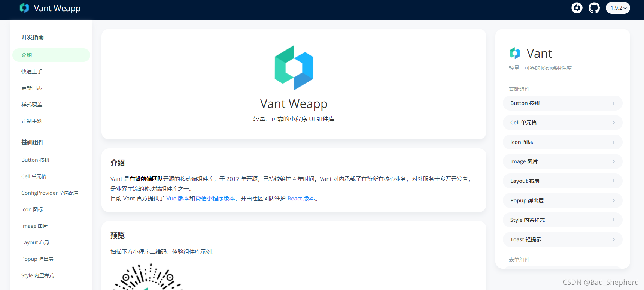The height and width of the screenshot is (290, 644).
Task: Click chevron arrow on Icon 图标 row
Action: pyautogui.click(x=613, y=142)
